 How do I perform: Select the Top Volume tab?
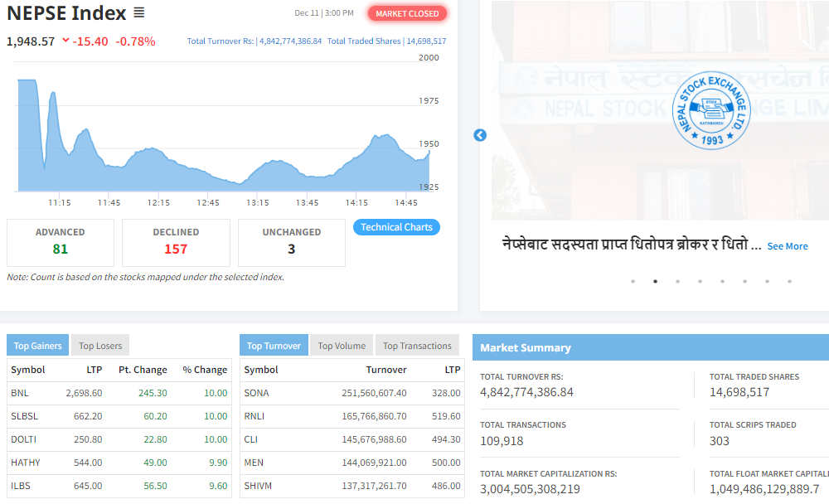coord(342,346)
